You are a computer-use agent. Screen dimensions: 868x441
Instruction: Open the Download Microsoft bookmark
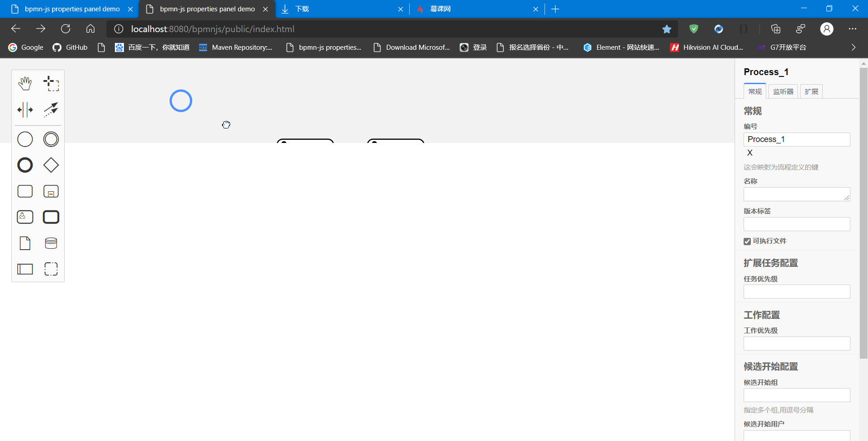coord(412,47)
